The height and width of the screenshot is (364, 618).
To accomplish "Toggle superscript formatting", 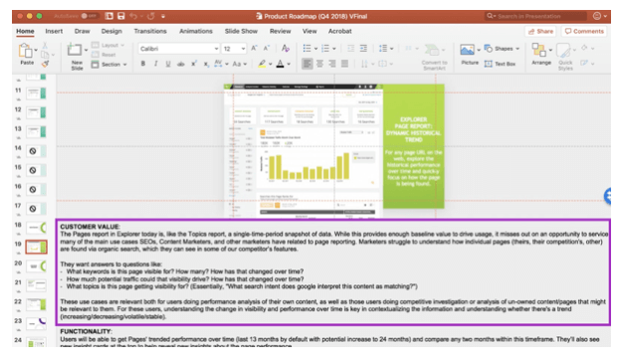I will (x=193, y=64).
